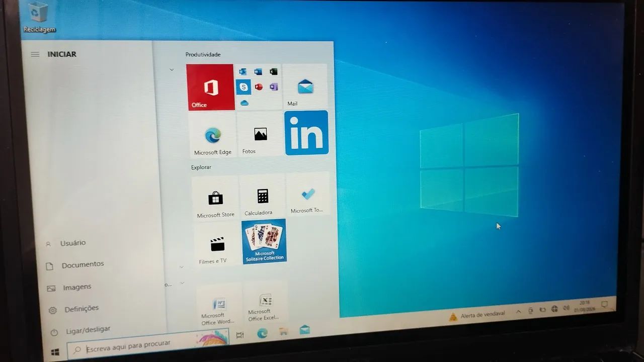Open Documentos from the Start sidebar
Viewport: 644px width, 362px height.
74,265
